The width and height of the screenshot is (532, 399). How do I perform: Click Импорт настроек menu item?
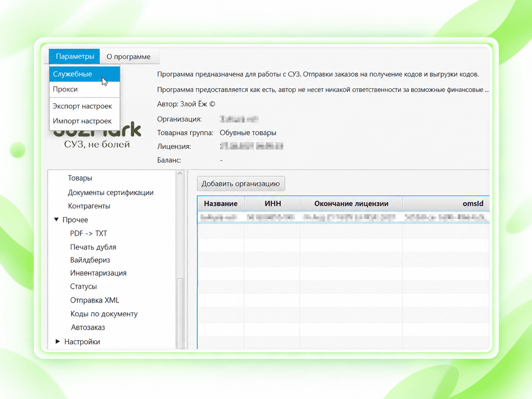(85, 121)
